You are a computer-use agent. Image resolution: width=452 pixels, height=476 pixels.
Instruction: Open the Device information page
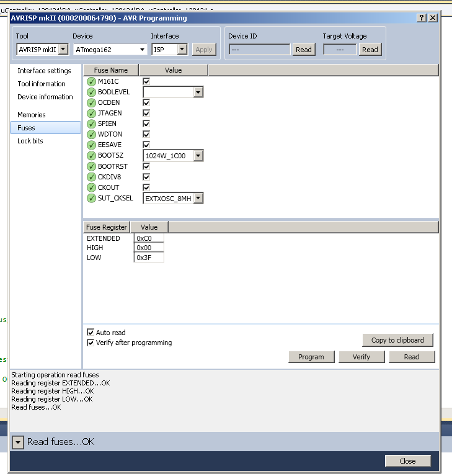pyautogui.click(x=45, y=97)
